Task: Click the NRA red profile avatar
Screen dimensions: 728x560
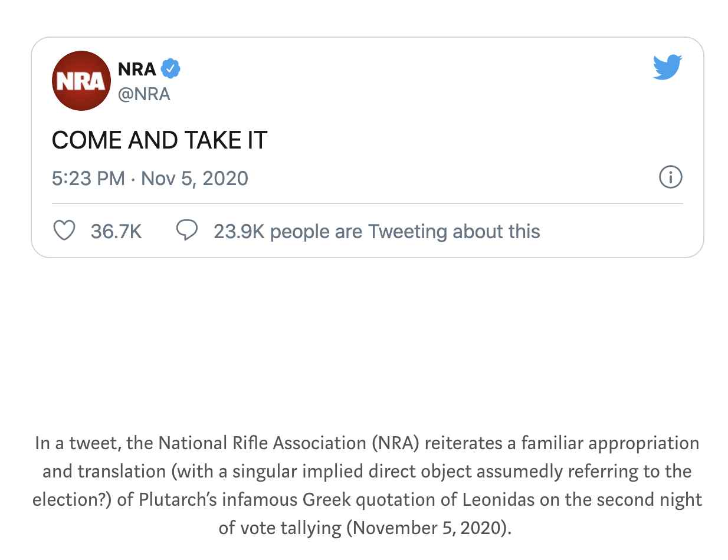Action: [81, 81]
